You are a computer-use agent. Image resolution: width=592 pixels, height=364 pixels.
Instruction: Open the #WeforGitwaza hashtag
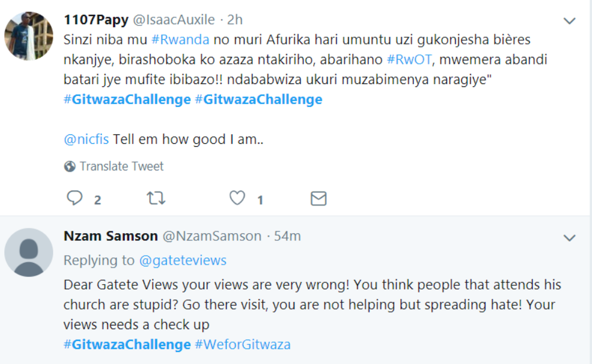pyautogui.click(x=242, y=344)
